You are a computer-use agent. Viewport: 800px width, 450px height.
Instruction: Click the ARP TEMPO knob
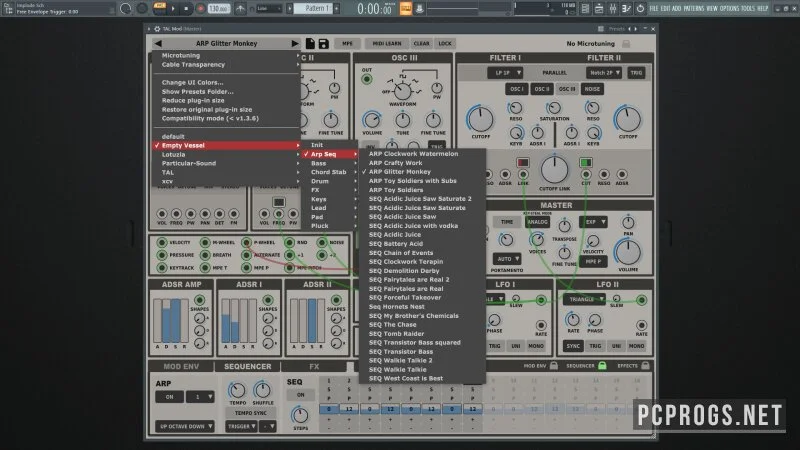point(237,391)
